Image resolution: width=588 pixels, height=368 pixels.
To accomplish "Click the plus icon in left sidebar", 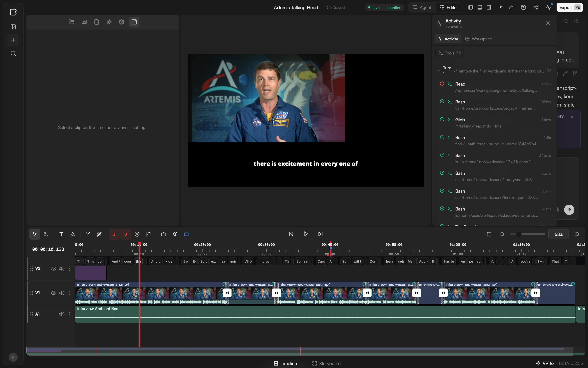I will pyautogui.click(x=13, y=40).
